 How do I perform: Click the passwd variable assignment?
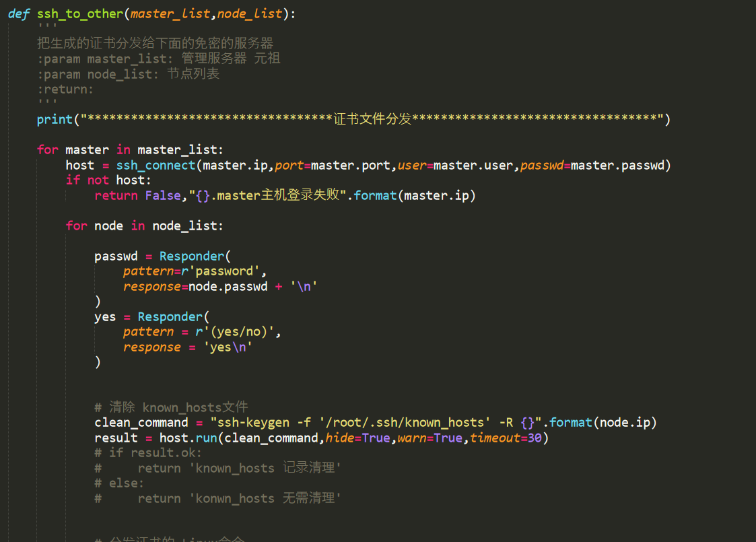(116, 256)
